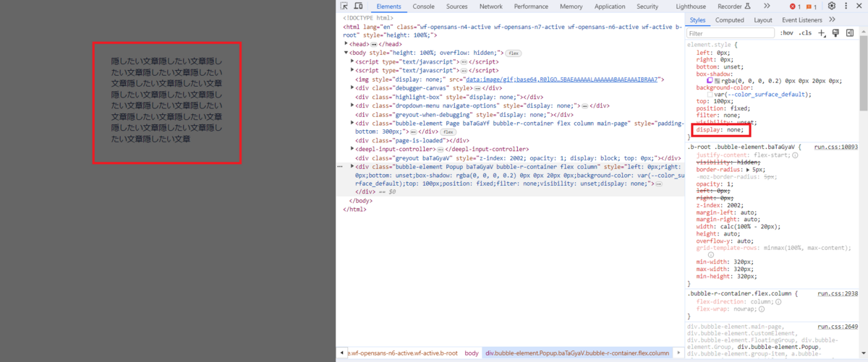Expand ellipsis at end of Popup div
This screenshot has width=868, height=362.
click(658, 184)
